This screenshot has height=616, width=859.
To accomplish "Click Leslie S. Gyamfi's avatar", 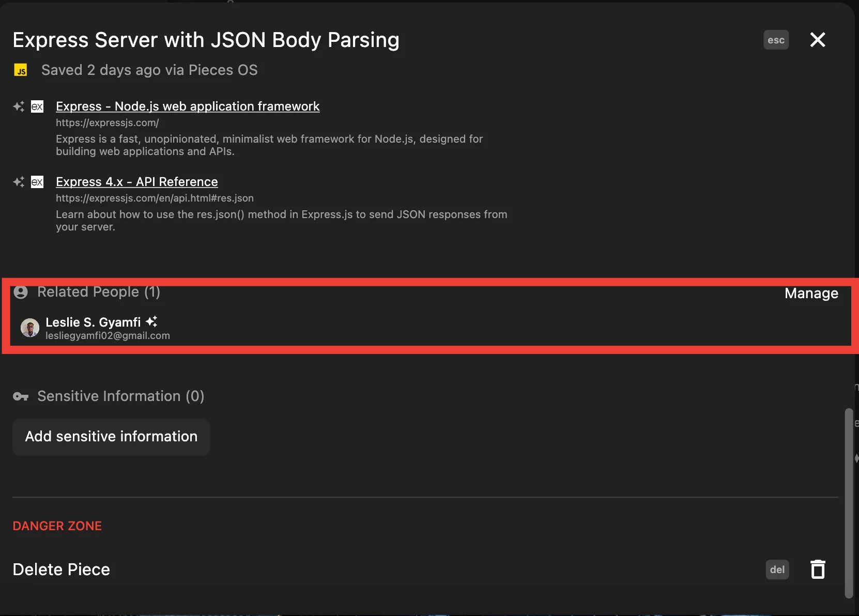I will coord(30,328).
